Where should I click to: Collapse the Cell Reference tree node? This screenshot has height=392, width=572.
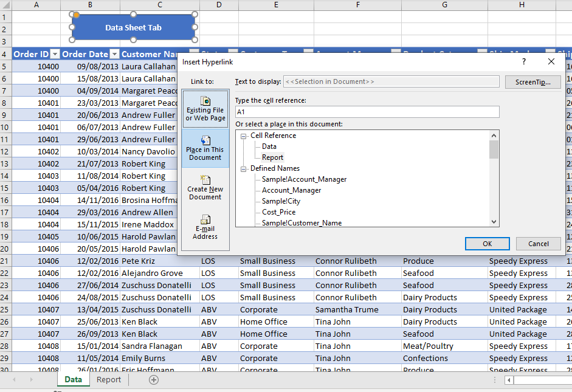coord(244,136)
